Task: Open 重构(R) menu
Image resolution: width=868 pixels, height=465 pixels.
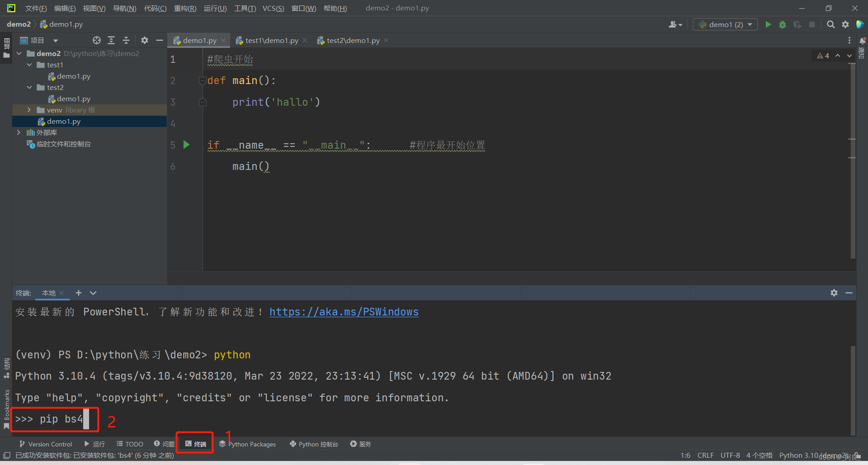Action: (x=185, y=8)
